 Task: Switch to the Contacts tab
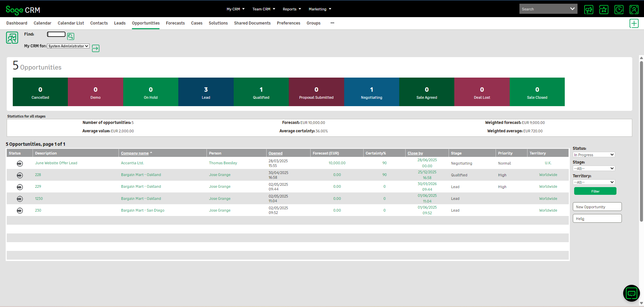click(x=99, y=23)
